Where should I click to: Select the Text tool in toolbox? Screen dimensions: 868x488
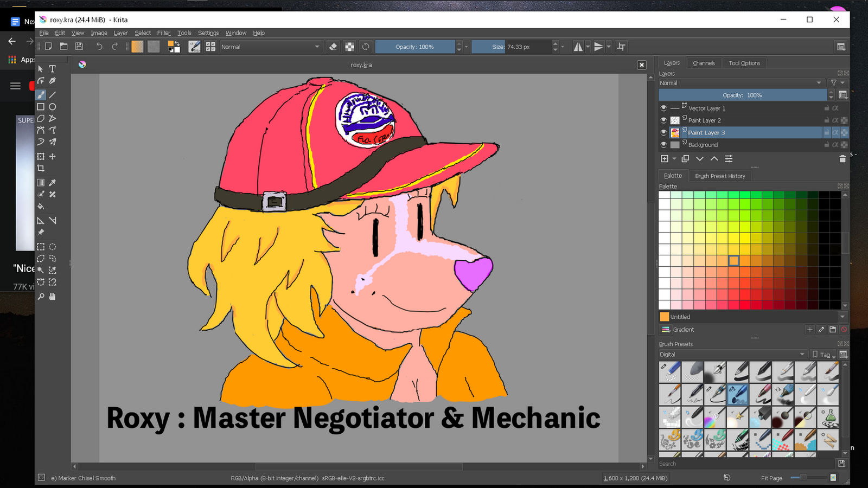tap(53, 69)
